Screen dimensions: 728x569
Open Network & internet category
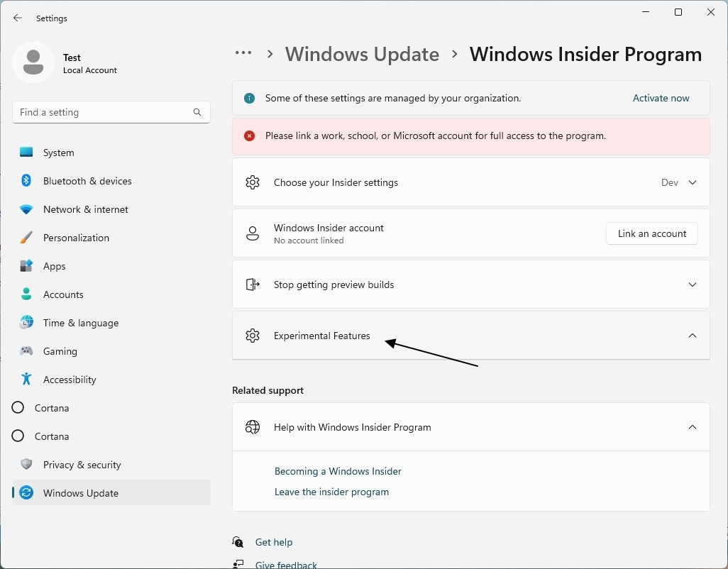click(111, 209)
